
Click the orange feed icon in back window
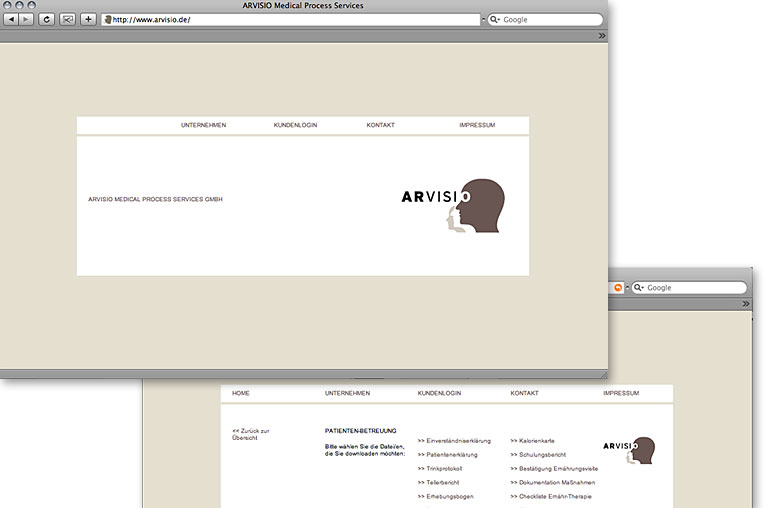[618, 288]
